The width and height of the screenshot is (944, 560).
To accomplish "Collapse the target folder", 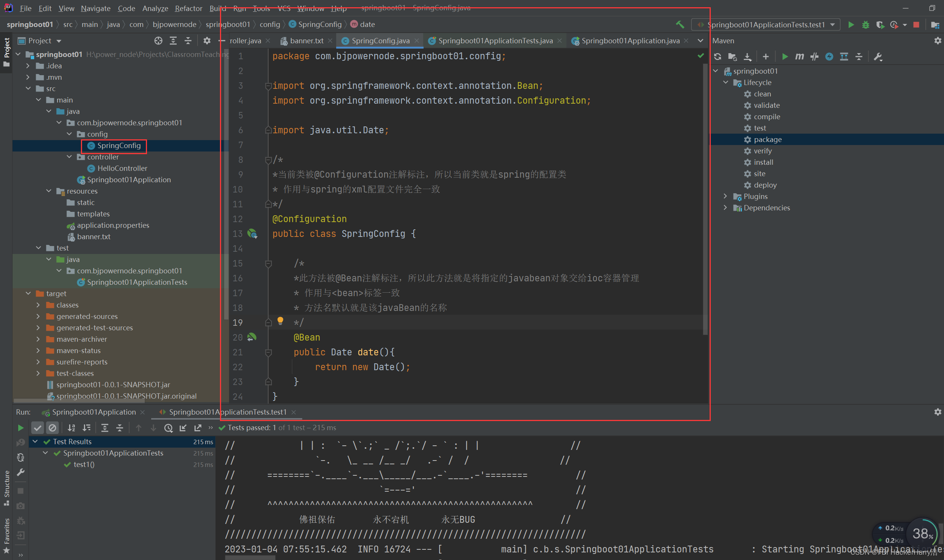I will 28,293.
